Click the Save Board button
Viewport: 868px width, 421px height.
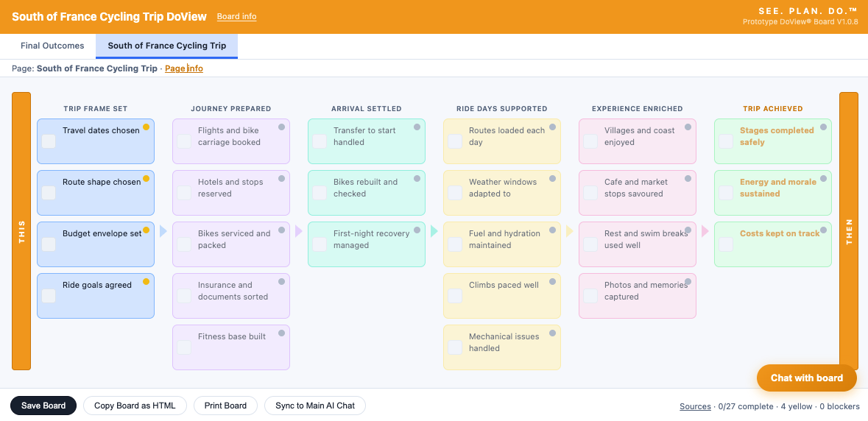pyautogui.click(x=43, y=406)
